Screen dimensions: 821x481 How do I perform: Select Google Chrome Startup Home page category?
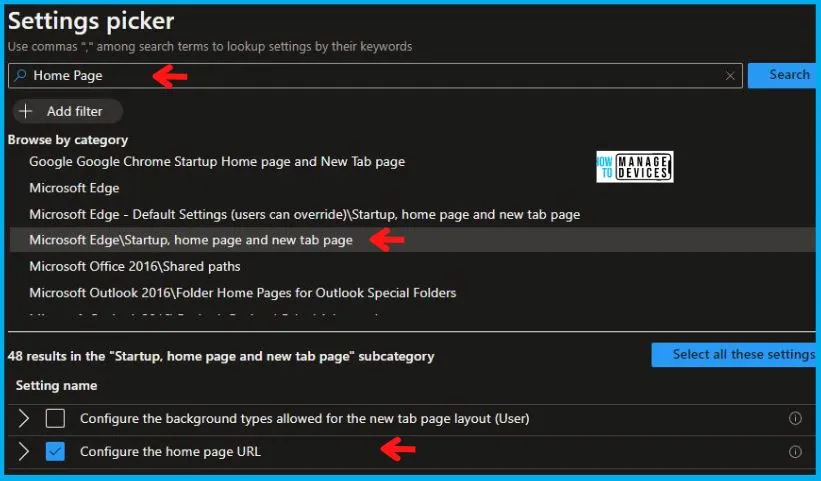pos(217,162)
